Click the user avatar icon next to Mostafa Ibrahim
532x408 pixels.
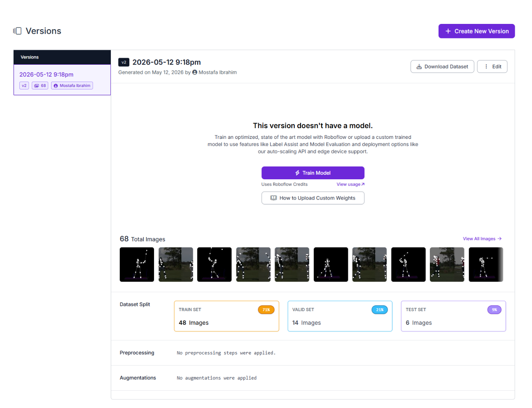tap(195, 72)
